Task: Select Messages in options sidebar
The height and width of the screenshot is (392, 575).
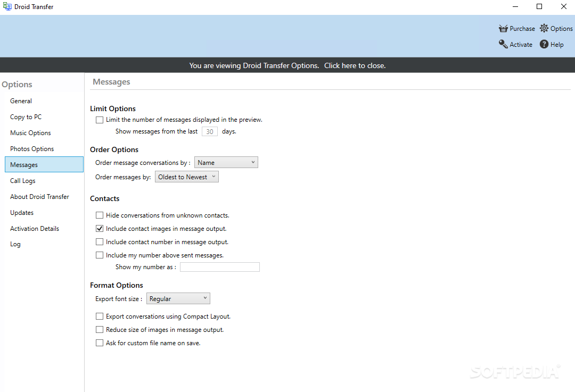Action: click(x=44, y=164)
